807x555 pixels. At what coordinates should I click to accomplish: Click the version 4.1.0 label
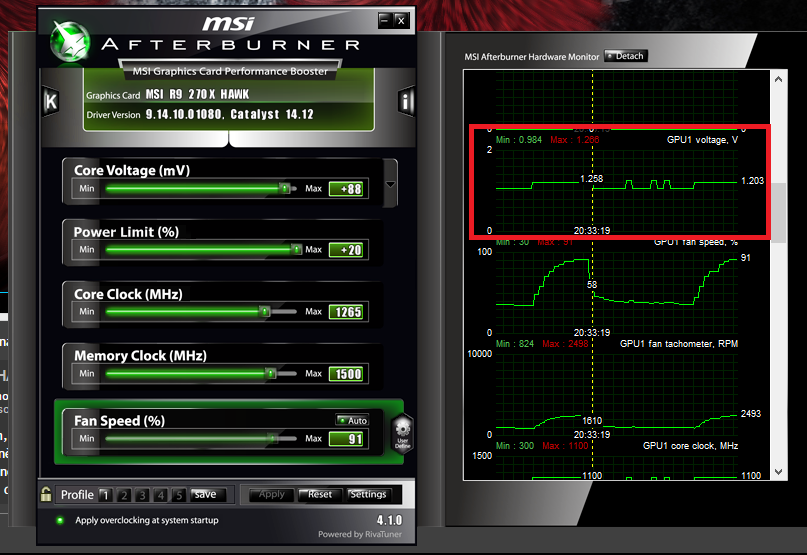pos(389,520)
